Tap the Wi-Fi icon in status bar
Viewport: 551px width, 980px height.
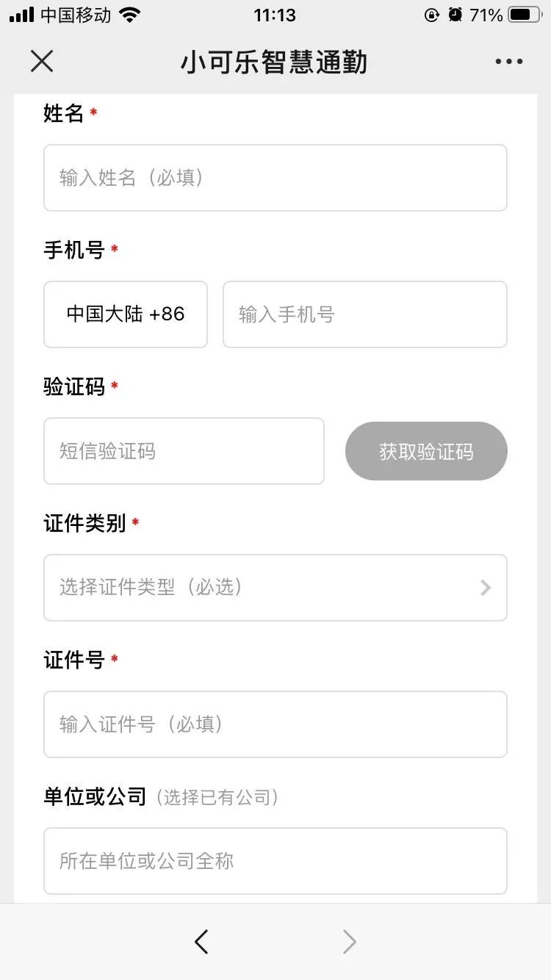coord(130,15)
